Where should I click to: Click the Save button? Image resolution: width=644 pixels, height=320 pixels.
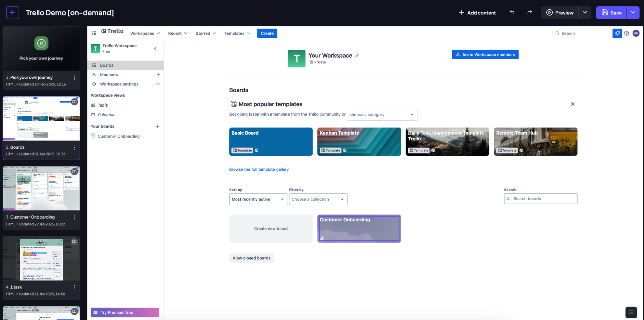coord(611,13)
